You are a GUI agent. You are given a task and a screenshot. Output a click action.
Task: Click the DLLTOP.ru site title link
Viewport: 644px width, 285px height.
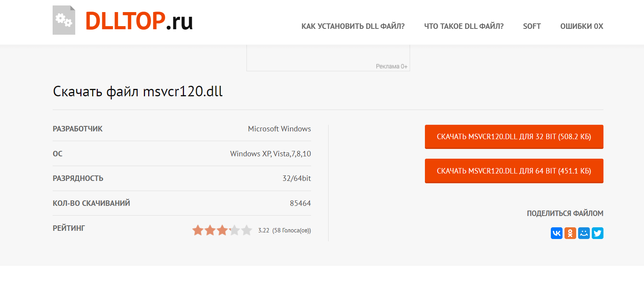coord(139,21)
